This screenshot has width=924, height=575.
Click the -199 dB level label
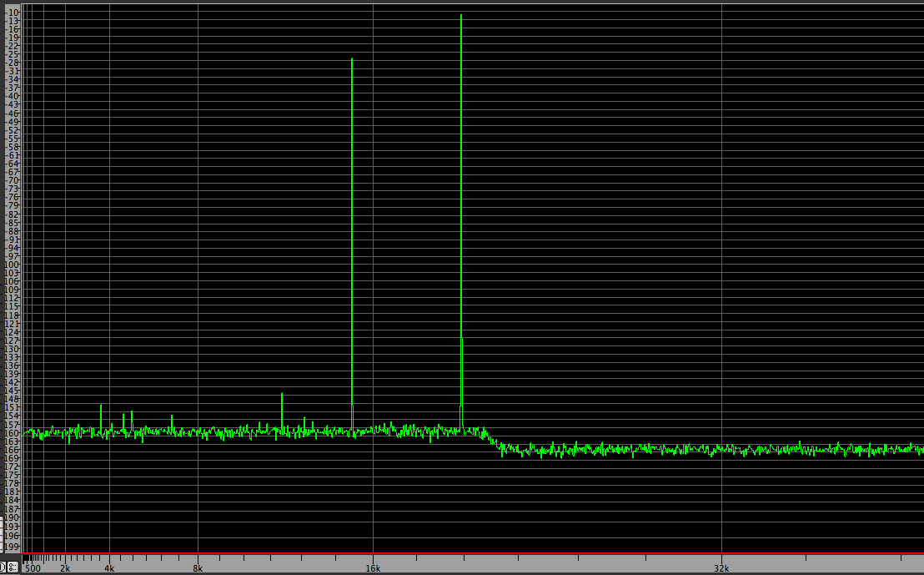pyautogui.click(x=12, y=547)
